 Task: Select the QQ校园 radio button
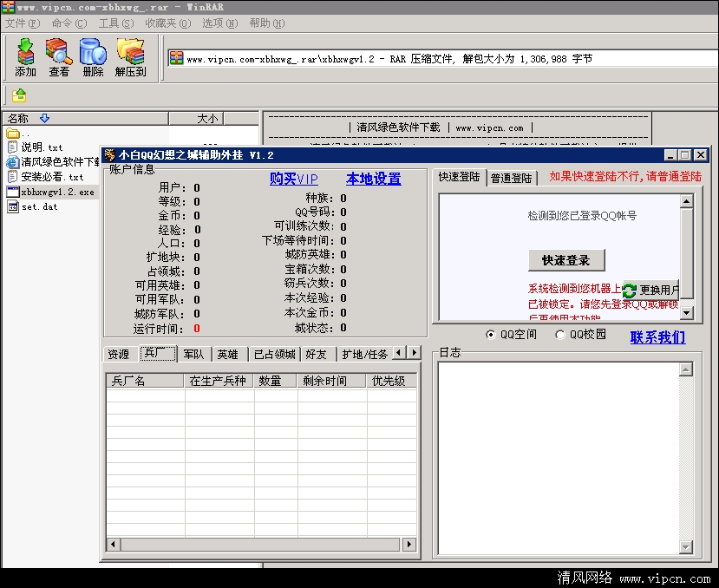coord(559,335)
